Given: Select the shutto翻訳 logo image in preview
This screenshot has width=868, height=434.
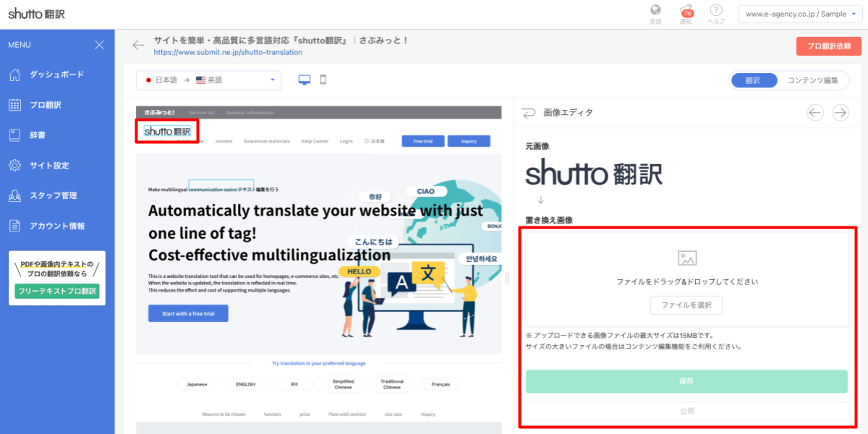Looking at the screenshot, I should pos(167,132).
